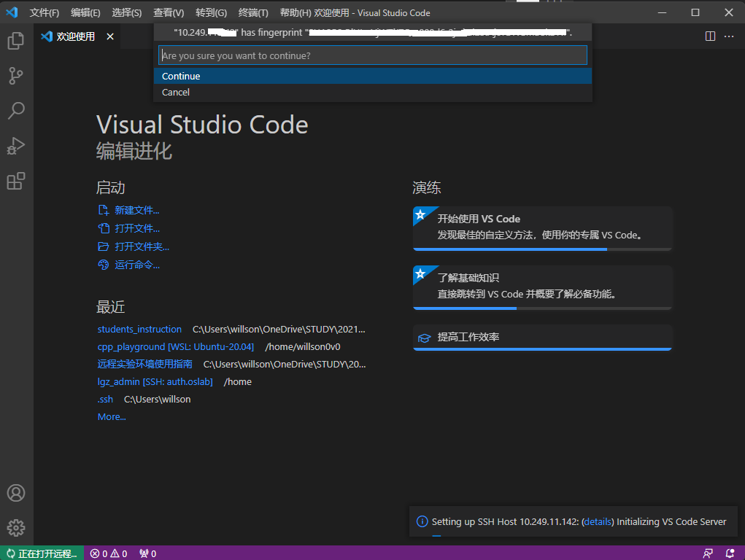
Task: Open the Explorer view in activity bar
Action: coord(16,41)
